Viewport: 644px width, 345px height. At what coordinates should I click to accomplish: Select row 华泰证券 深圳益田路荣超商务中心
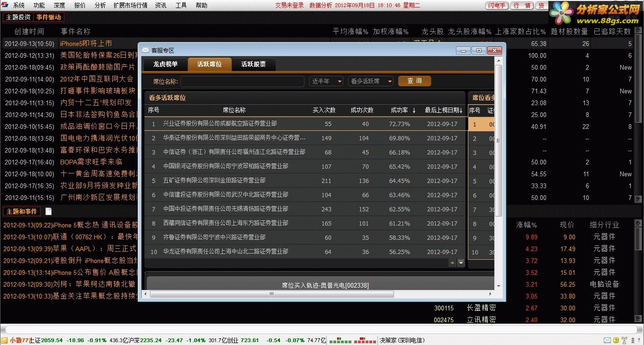coord(305,138)
